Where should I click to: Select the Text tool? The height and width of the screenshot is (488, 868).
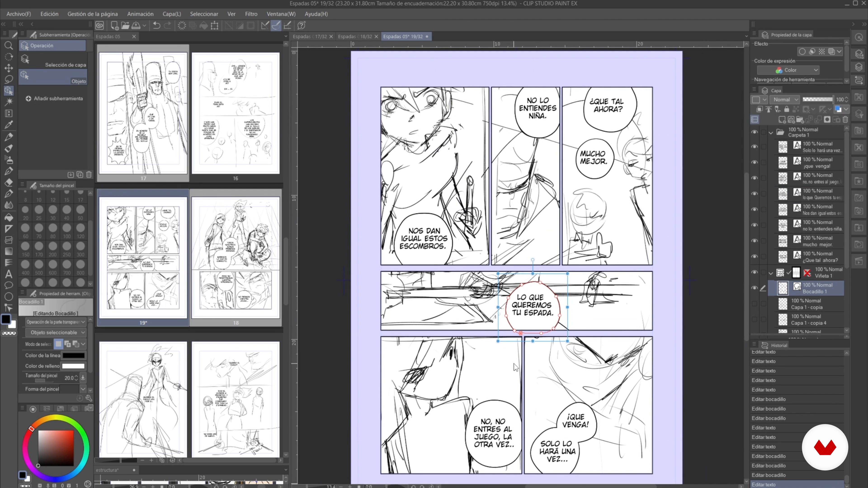[x=8, y=274]
